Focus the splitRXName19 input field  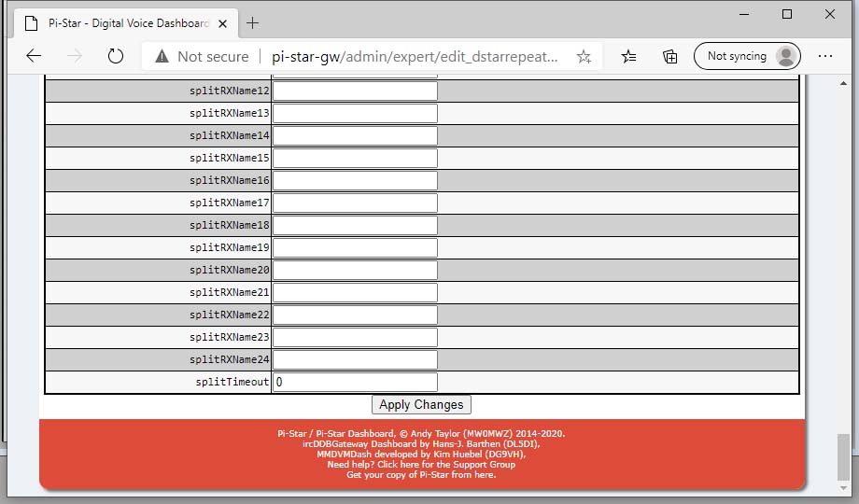click(x=355, y=248)
